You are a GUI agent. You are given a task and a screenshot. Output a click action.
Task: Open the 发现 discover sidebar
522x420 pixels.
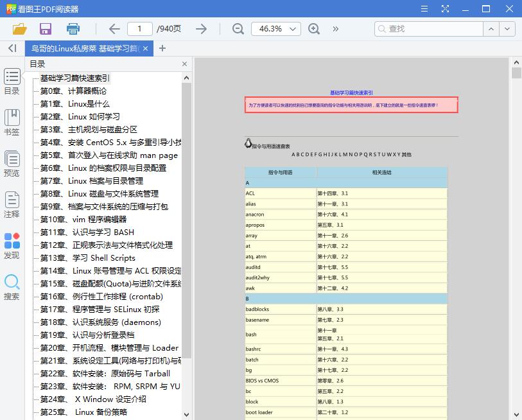pos(12,246)
